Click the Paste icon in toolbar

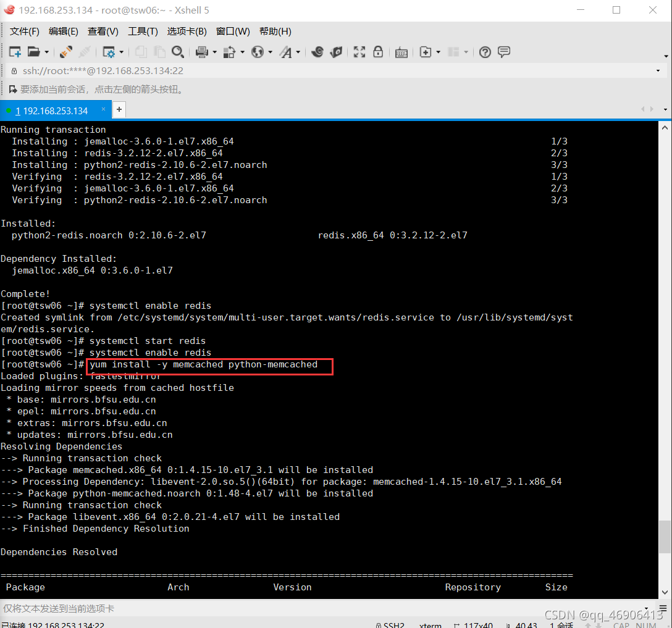(x=159, y=52)
